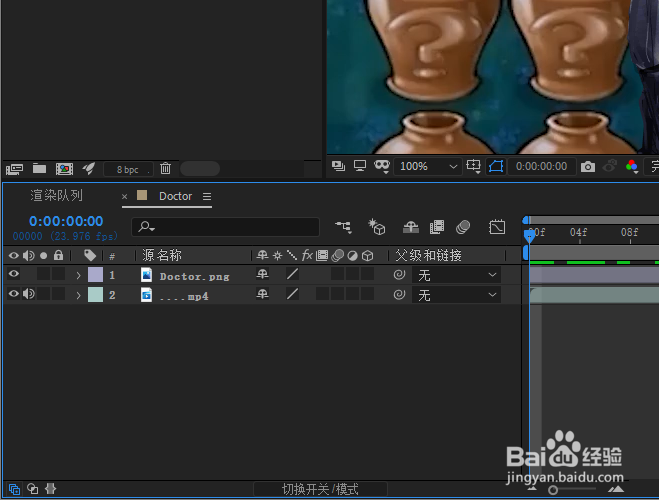Create a new composition icon
This screenshot has width=659, height=500.
(x=64, y=169)
